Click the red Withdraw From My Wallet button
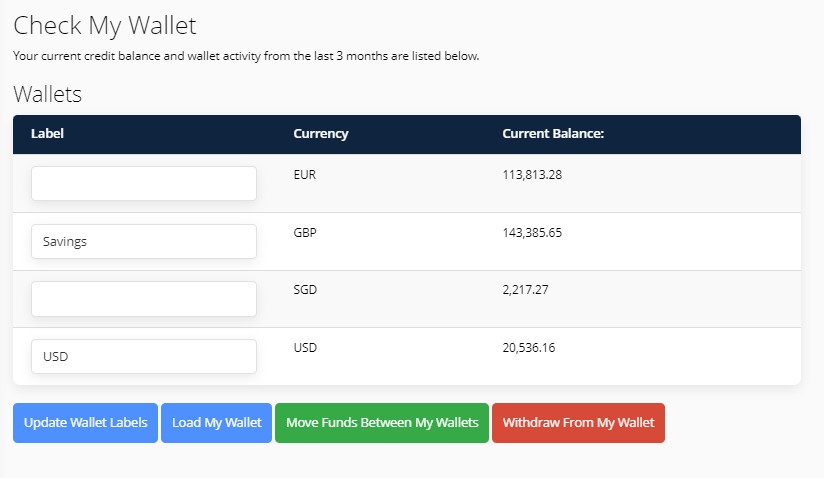 pyautogui.click(x=579, y=423)
